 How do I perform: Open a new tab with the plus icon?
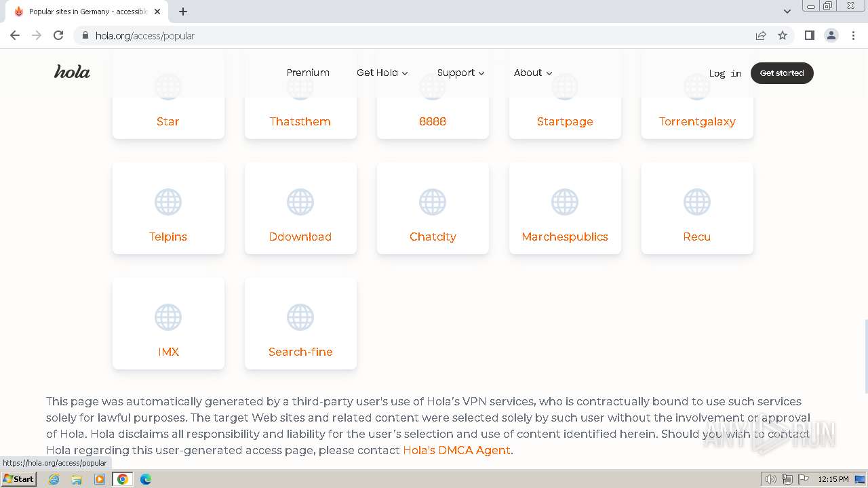[183, 12]
